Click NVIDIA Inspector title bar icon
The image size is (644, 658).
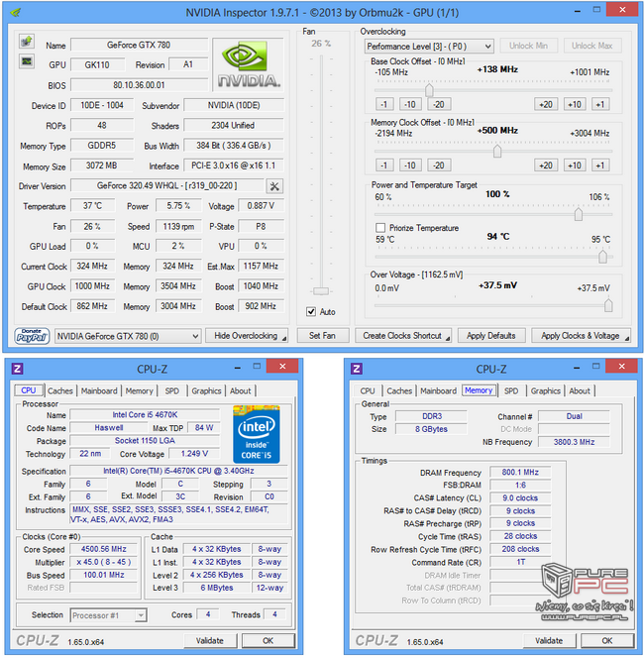(x=15, y=12)
